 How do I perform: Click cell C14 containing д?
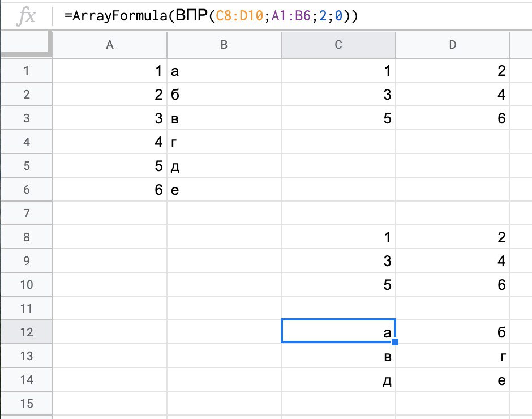338,379
